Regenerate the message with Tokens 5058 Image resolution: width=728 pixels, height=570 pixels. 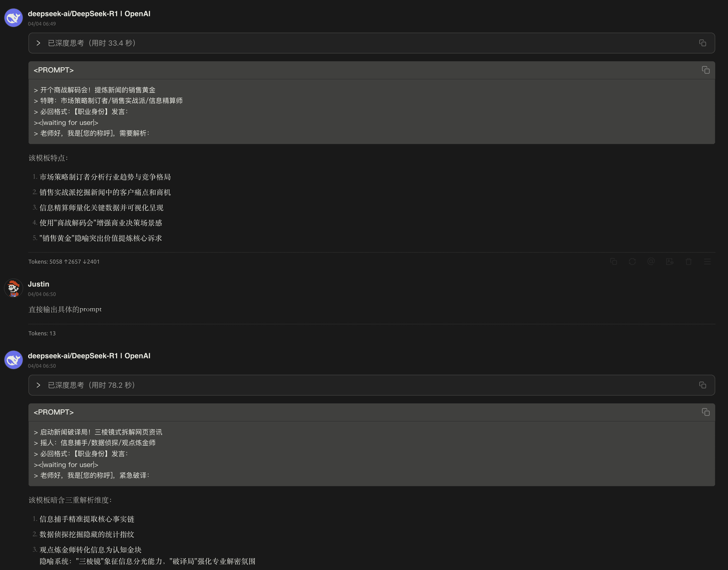[x=632, y=262]
